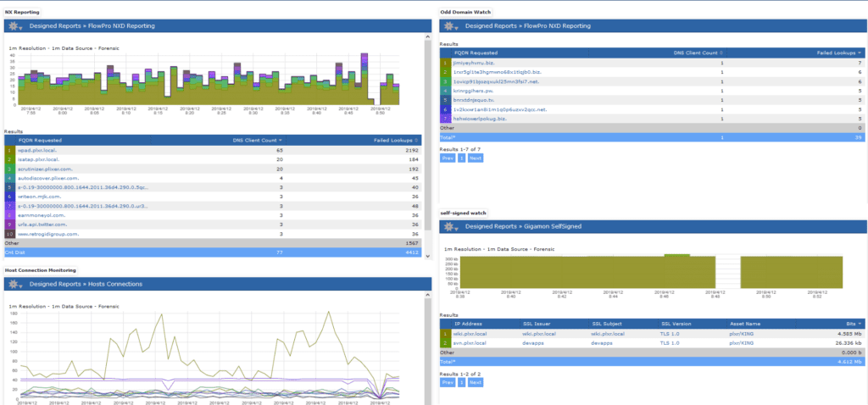868x405 pixels.
Task: Open wpad.plxr.local. domain link
Action: [36, 150]
